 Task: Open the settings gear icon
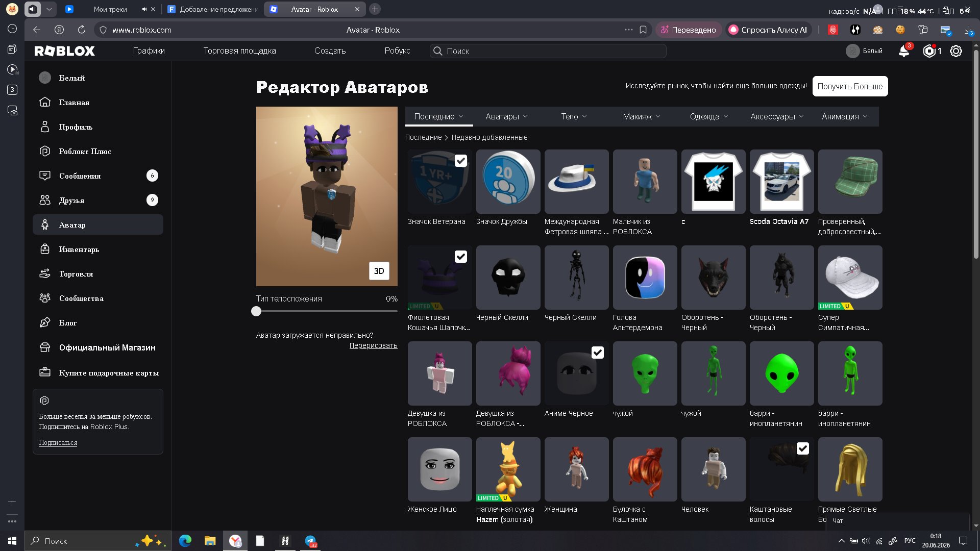(x=956, y=51)
